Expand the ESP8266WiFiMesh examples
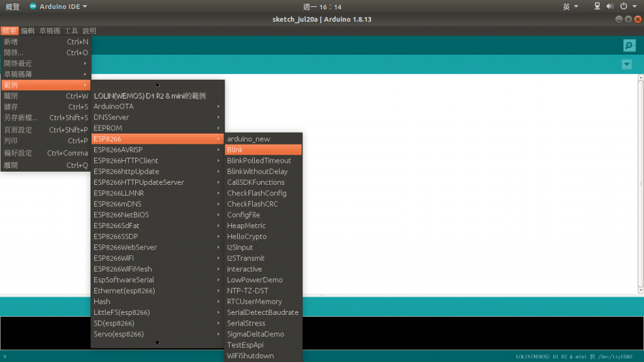The height and width of the screenshot is (362, 644). 157,269
